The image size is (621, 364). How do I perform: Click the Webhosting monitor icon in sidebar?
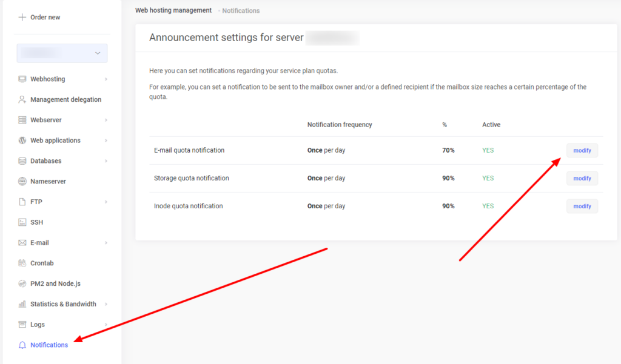tap(22, 79)
